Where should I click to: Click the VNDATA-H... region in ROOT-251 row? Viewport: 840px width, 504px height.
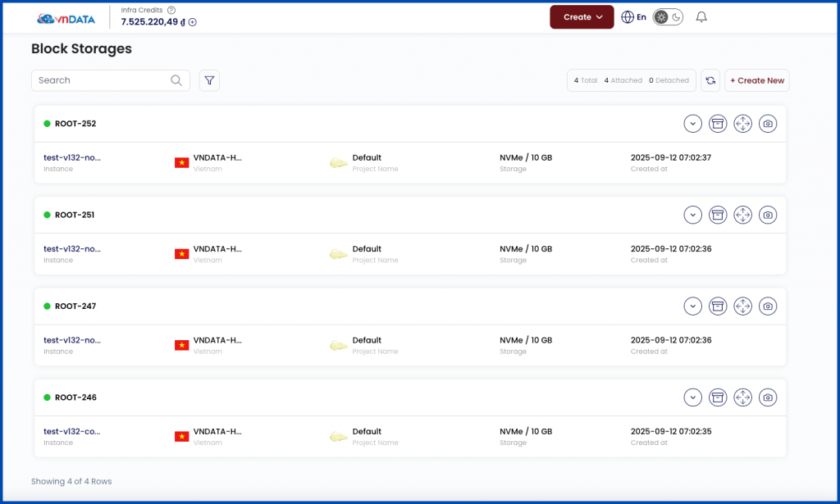217,249
